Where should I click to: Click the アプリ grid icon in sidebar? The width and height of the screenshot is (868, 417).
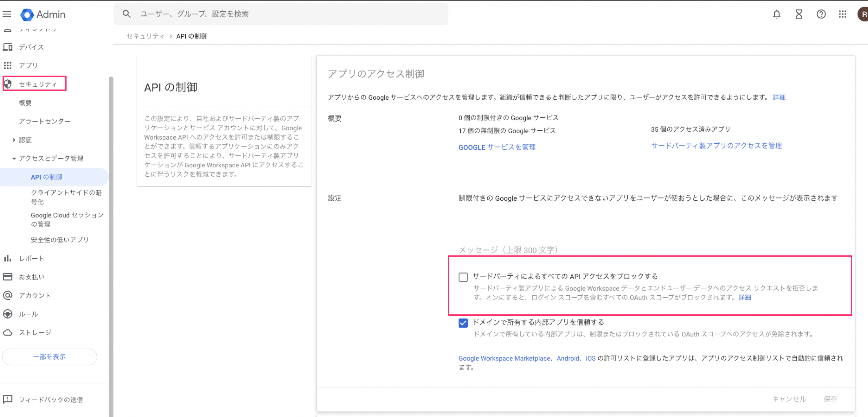click(8, 65)
